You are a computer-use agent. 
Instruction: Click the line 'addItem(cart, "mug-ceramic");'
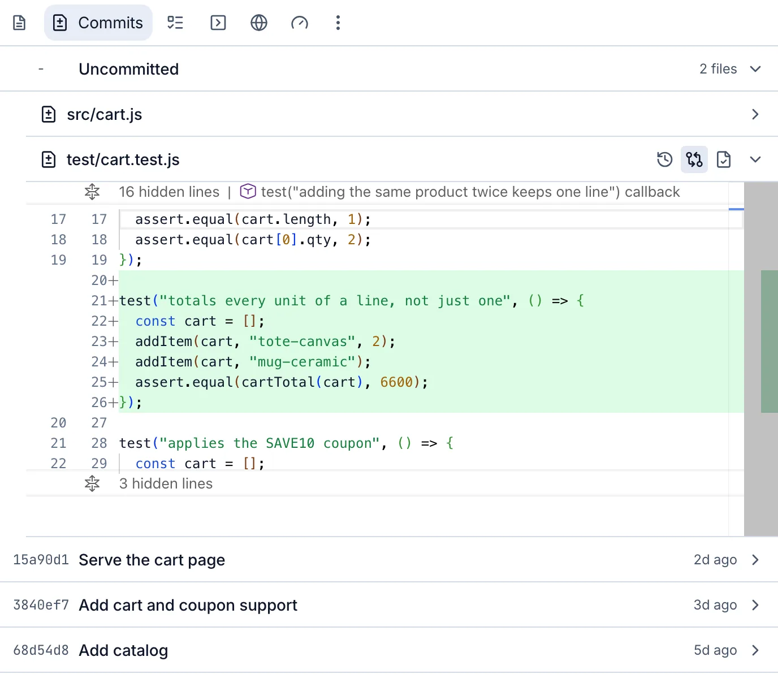[253, 362]
